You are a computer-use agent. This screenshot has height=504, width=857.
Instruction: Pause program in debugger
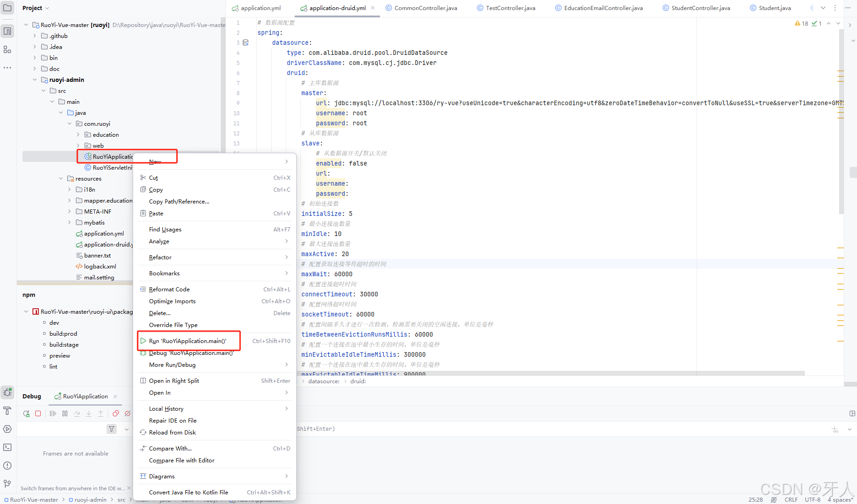coord(65,413)
